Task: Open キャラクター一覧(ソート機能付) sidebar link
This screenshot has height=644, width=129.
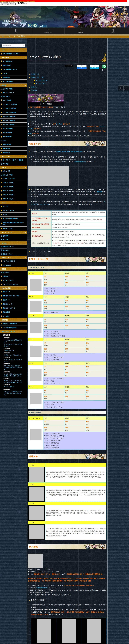Action: click(x=13, y=160)
